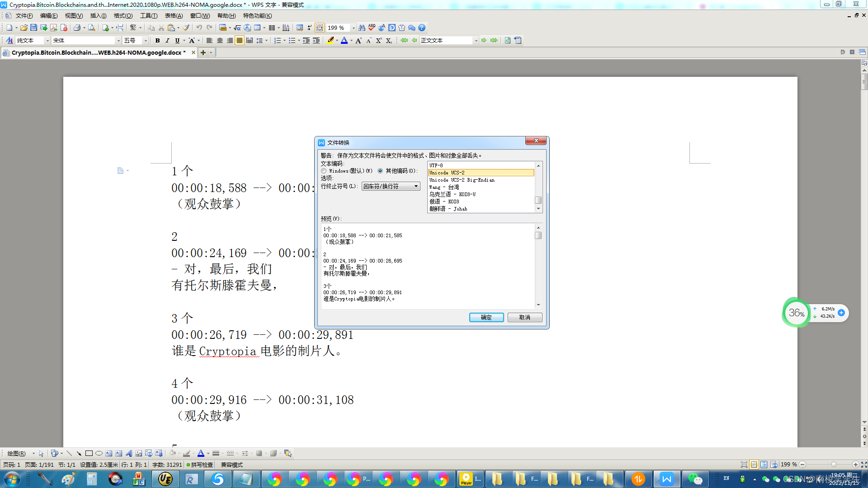Toggle spell check in the status bar

(x=200, y=465)
